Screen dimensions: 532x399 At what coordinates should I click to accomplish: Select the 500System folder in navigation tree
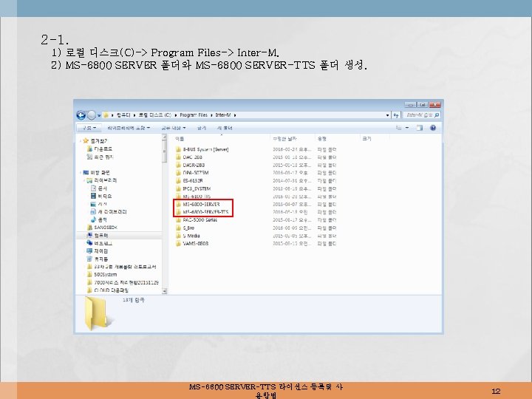[x=106, y=274]
